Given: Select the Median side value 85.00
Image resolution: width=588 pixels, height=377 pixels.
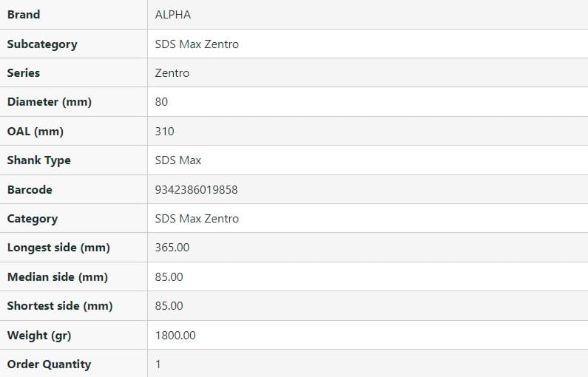Looking at the screenshot, I should (x=169, y=277).
